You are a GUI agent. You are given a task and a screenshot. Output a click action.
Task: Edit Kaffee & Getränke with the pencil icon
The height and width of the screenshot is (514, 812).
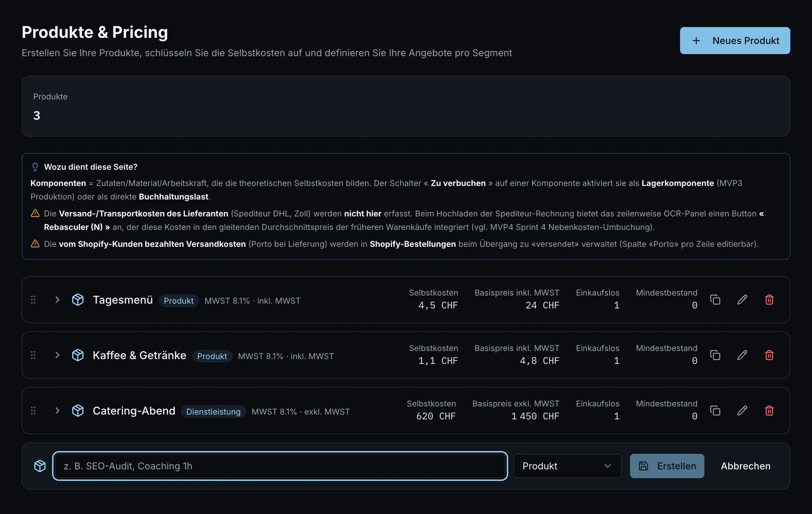click(x=742, y=355)
